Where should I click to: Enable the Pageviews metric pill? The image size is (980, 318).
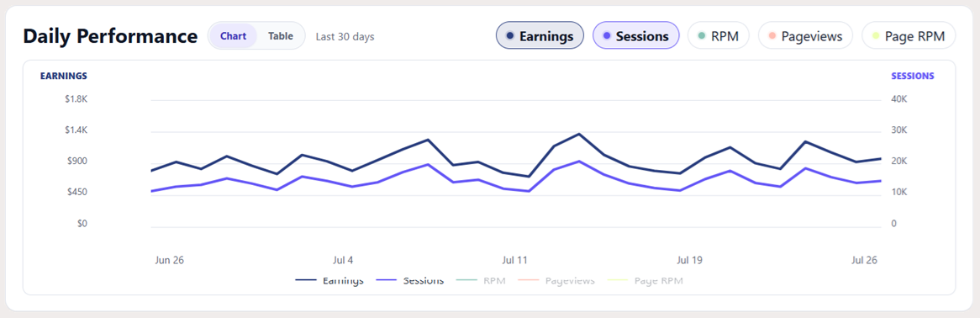coord(805,35)
